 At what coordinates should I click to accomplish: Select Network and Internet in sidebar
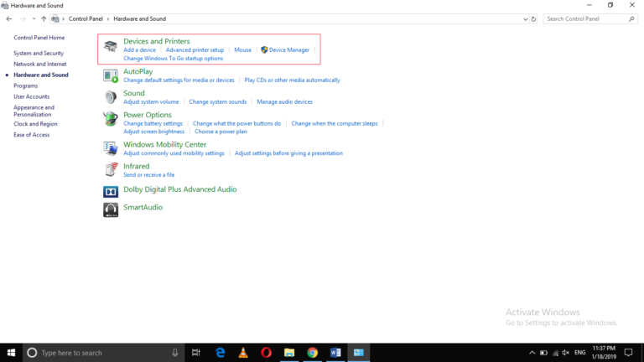coord(39,64)
